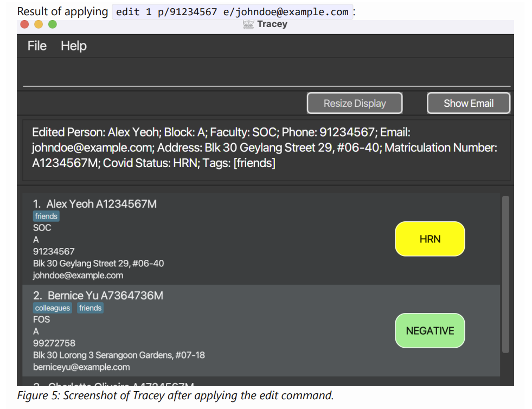Click the Resize Display button
Image resolution: width=532 pixels, height=409 pixels.
click(355, 103)
